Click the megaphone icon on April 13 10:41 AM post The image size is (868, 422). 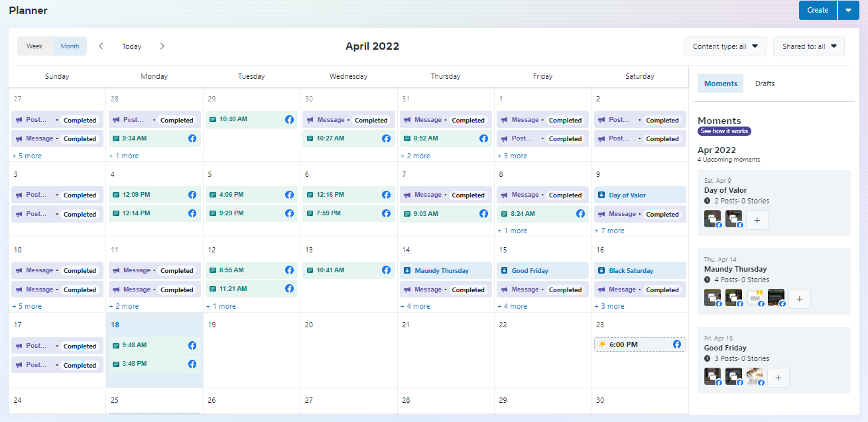[x=310, y=270]
